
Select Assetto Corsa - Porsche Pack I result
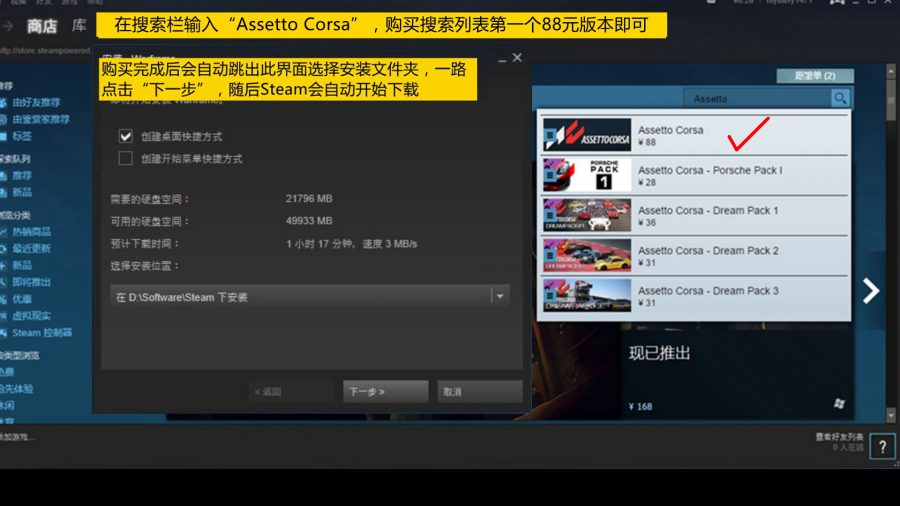tap(695, 176)
